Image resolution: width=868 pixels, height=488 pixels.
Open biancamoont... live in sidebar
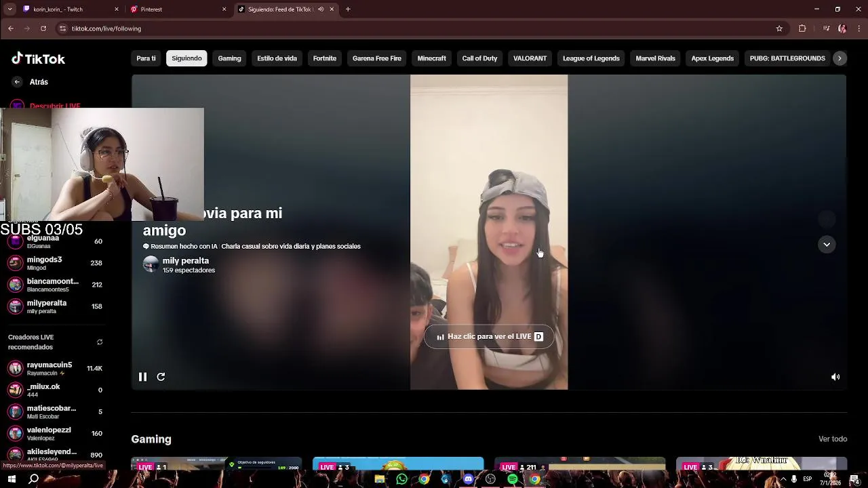tap(55, 285)
